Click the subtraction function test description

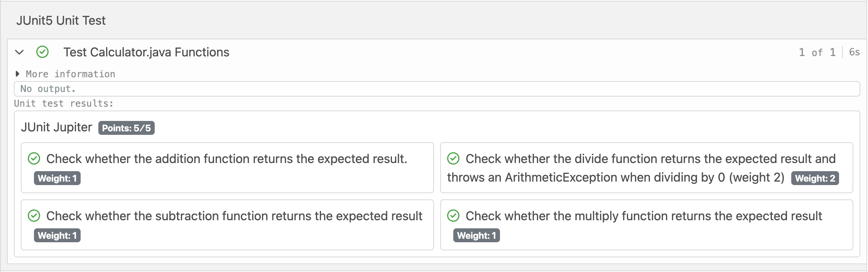(x=234, y=216)
